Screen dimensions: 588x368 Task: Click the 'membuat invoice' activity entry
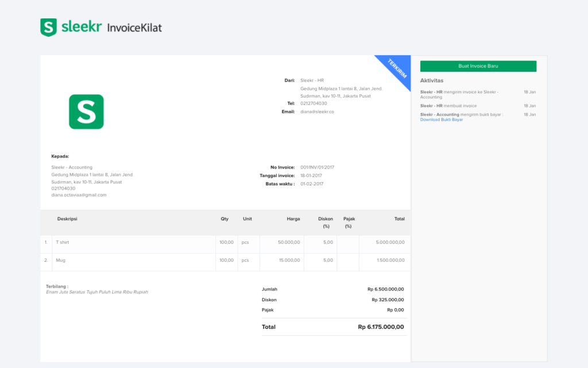pos(448,106)
